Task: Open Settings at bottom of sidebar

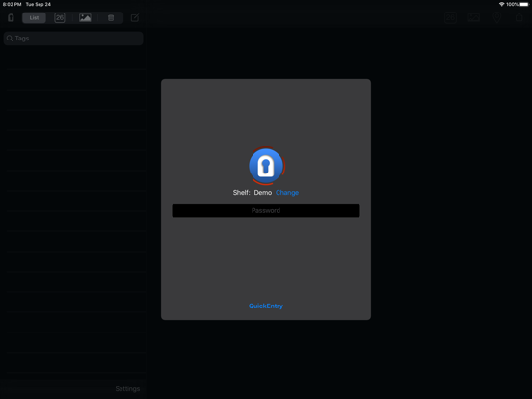Action: coord(127,388)
